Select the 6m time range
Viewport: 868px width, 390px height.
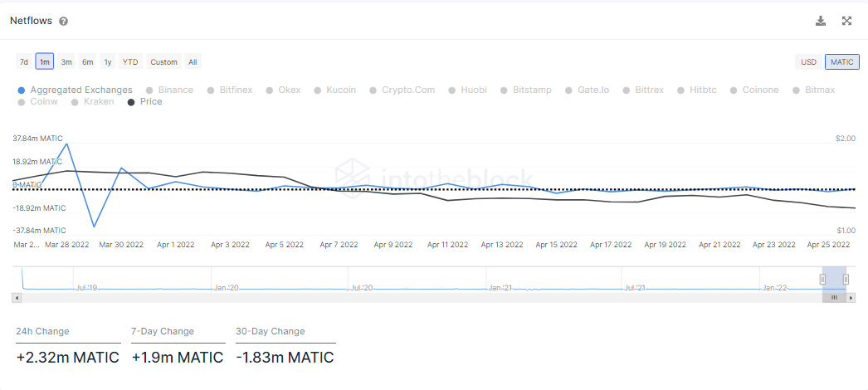point(87,61)
